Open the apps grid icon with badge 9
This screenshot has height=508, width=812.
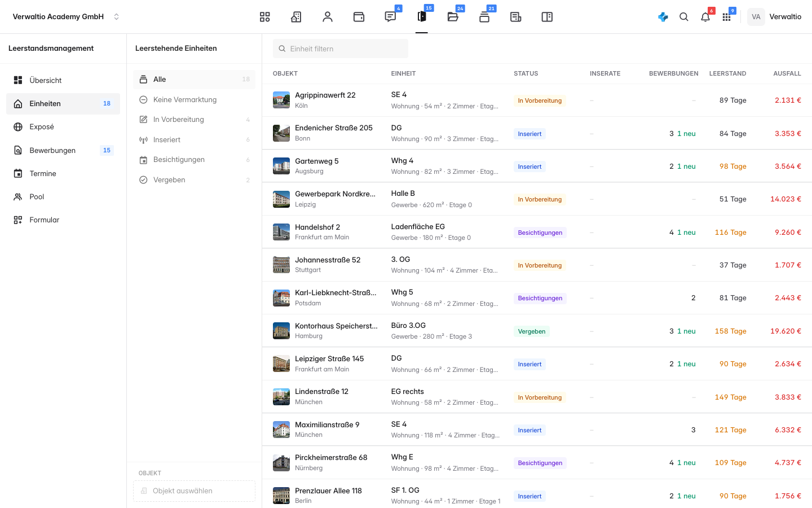pos(726,17)
